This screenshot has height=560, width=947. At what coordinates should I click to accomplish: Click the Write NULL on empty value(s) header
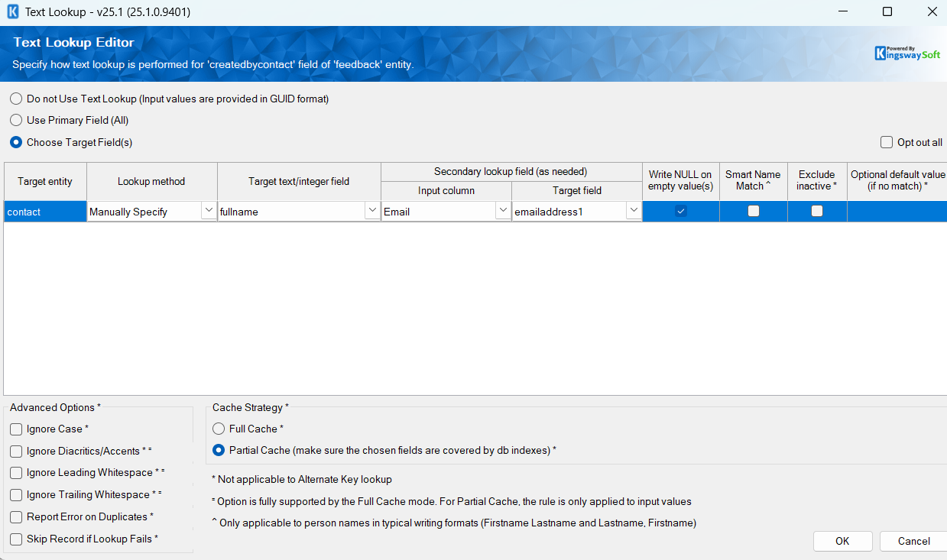(681, 181)
